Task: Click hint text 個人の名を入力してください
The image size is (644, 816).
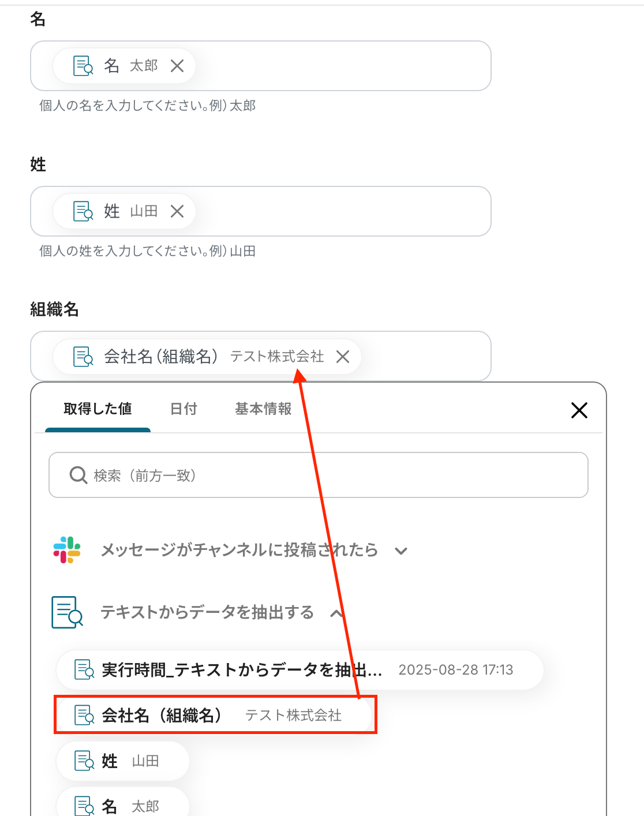Action: click(147, 106)
